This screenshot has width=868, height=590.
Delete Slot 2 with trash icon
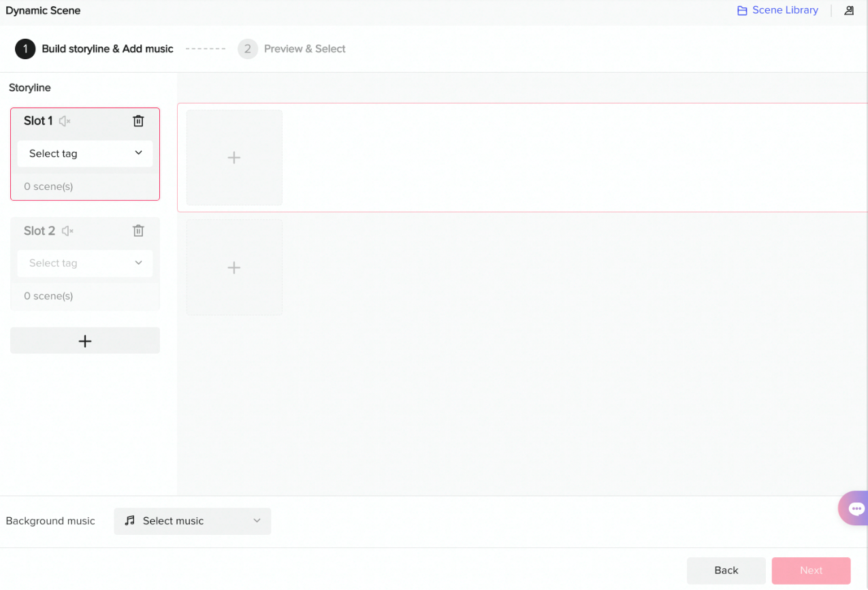[138, 231]
